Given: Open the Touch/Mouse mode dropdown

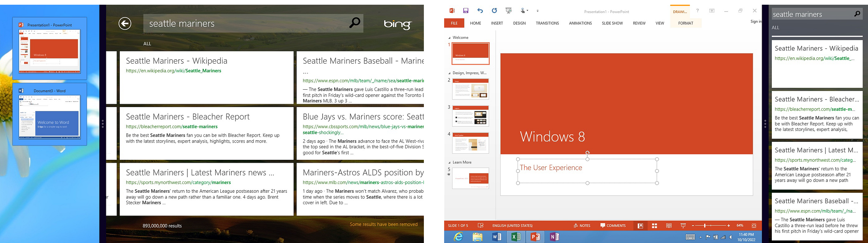Looking at the screenshot, I should (524, 11).
